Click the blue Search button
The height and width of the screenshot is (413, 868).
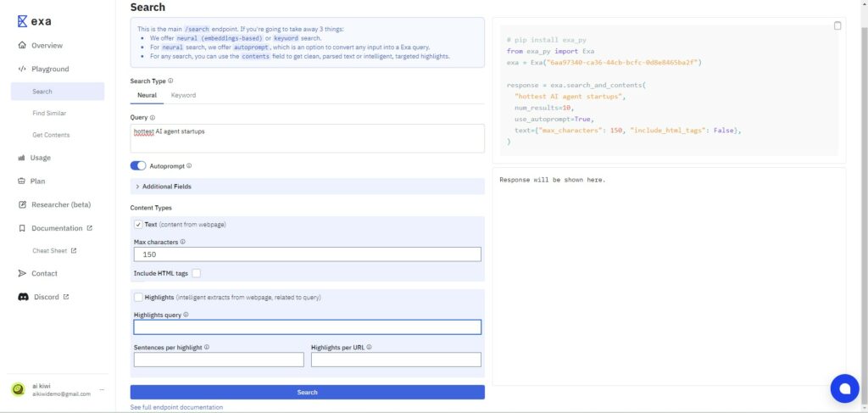307,392
